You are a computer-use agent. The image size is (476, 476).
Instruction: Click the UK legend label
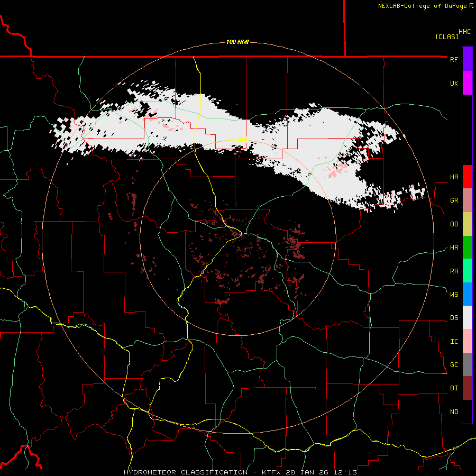[x=454, y=83]
